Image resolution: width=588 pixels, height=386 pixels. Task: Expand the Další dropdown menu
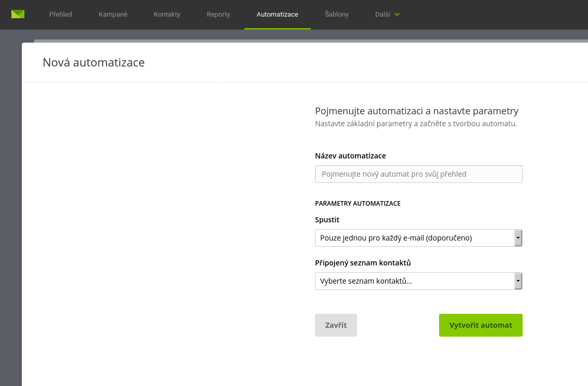387,14
